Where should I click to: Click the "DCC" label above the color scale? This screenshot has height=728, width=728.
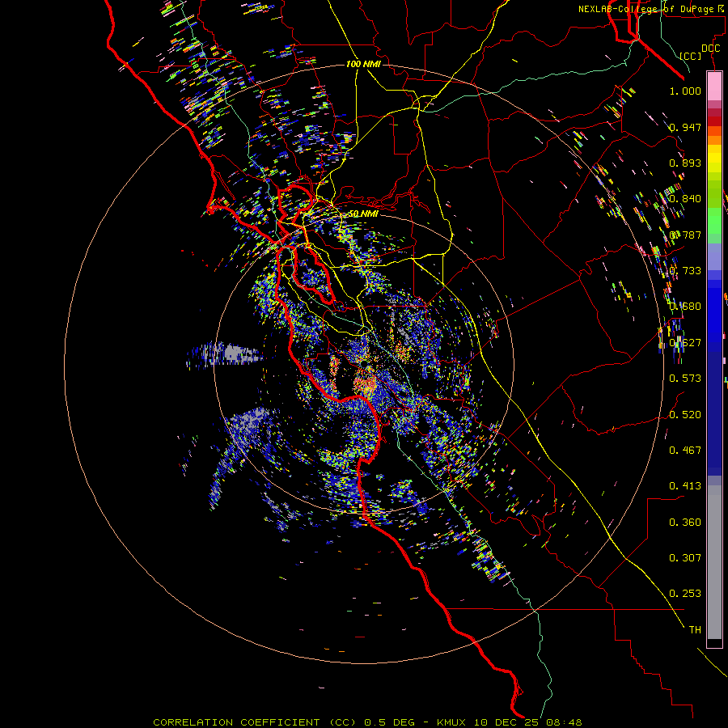(711, 49)
